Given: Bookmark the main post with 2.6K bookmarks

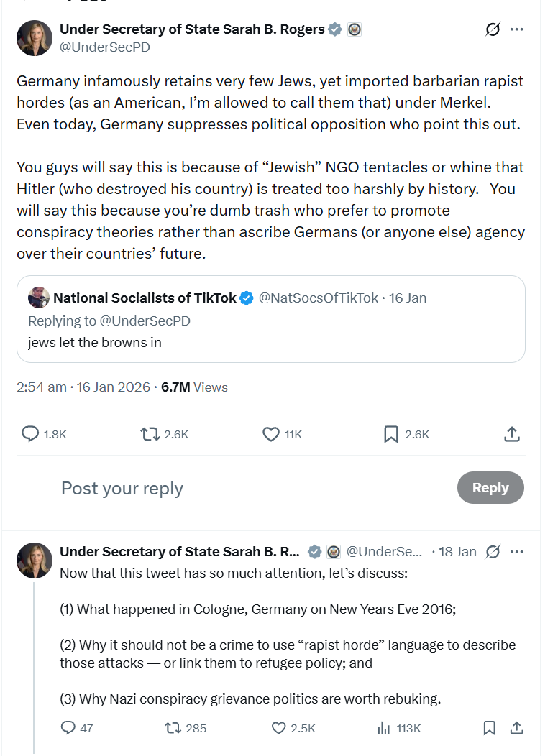Looking at the screenshot, I should pyautogui.click(x=391, y=434).
